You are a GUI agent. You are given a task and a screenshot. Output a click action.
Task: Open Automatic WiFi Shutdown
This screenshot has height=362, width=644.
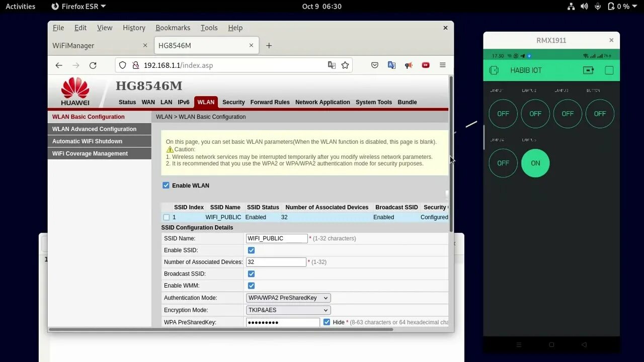pos(100,141)
